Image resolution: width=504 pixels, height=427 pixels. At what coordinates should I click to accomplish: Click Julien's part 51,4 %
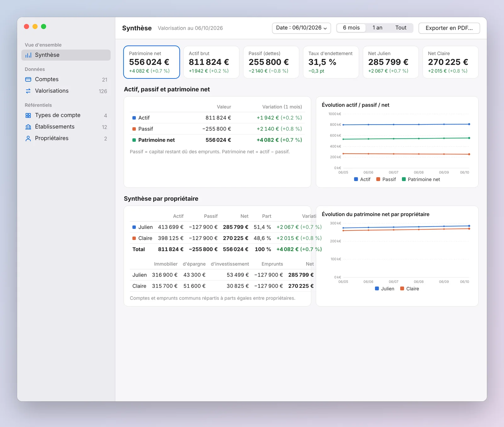(262, 227)
